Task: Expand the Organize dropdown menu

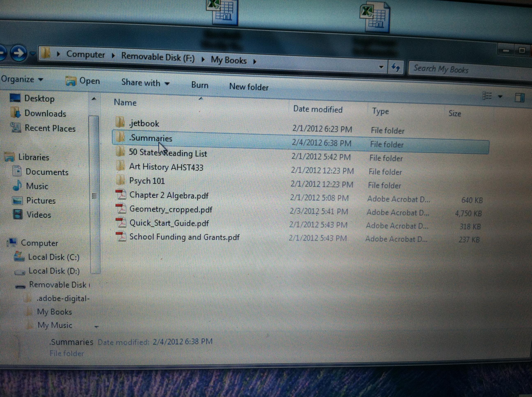Action: [x=22, y=79]
